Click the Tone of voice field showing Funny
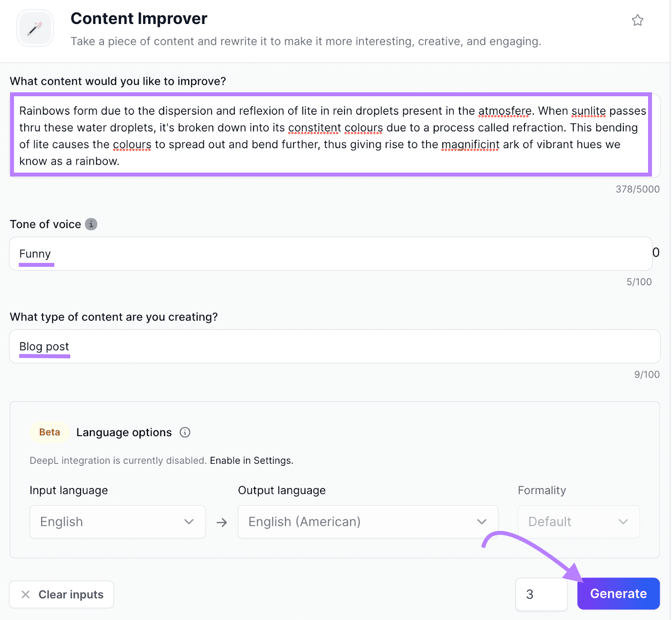This screenshot has height=620, width=672. (x=332, y=254)
